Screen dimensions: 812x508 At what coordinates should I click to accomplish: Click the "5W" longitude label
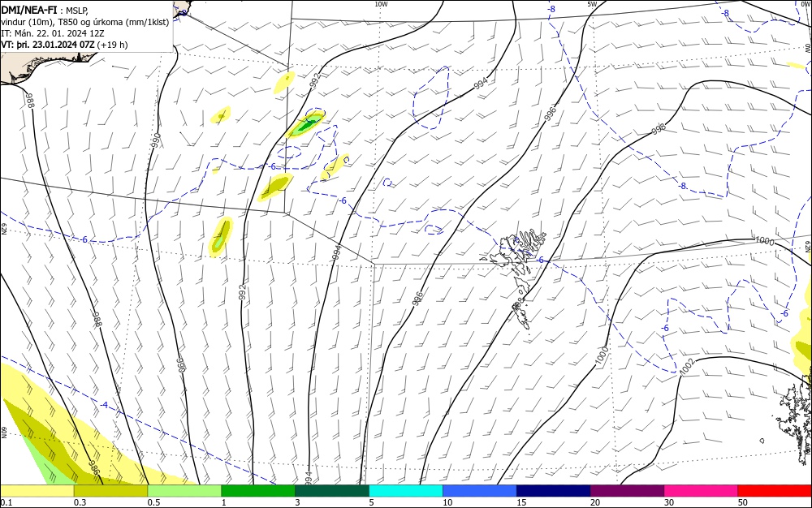pos(592,4)
